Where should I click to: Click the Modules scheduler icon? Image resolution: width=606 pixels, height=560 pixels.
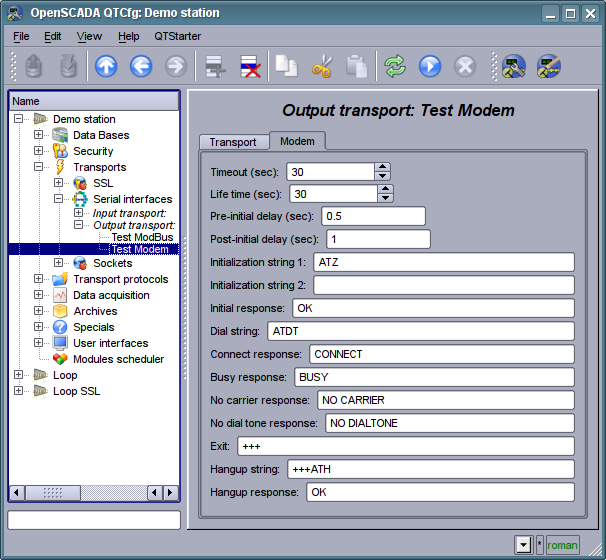pyautogui.click(x=60, y=359)
